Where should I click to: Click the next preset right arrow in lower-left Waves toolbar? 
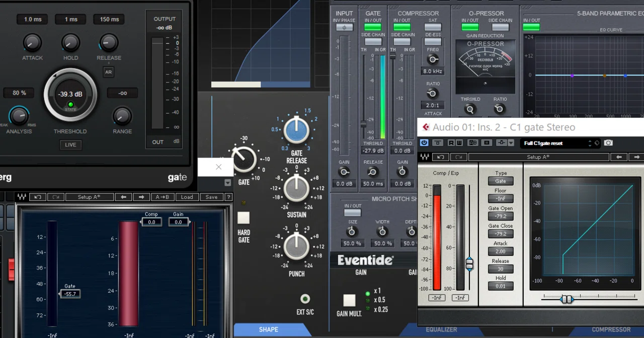tap(141, 197)
